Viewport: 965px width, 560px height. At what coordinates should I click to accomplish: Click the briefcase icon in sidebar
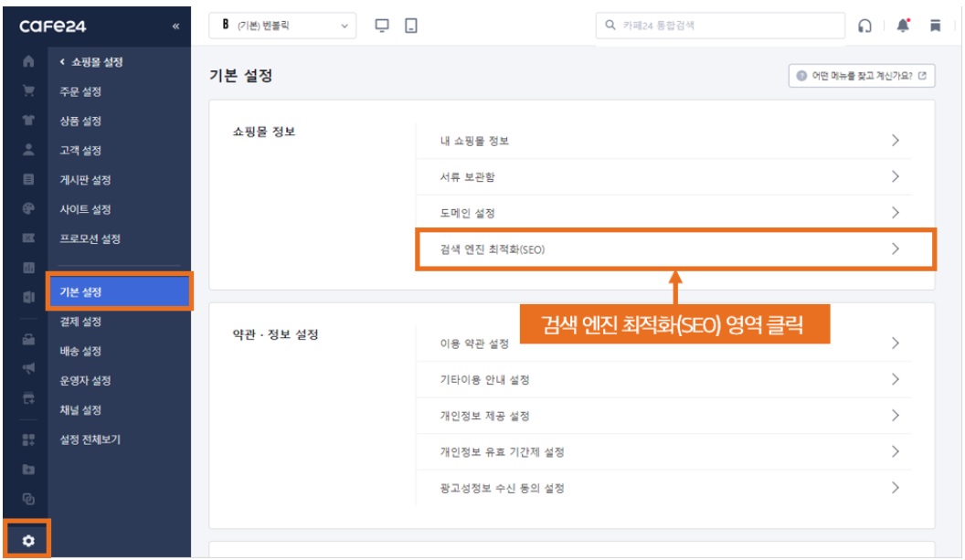click(x=28, y=339)
